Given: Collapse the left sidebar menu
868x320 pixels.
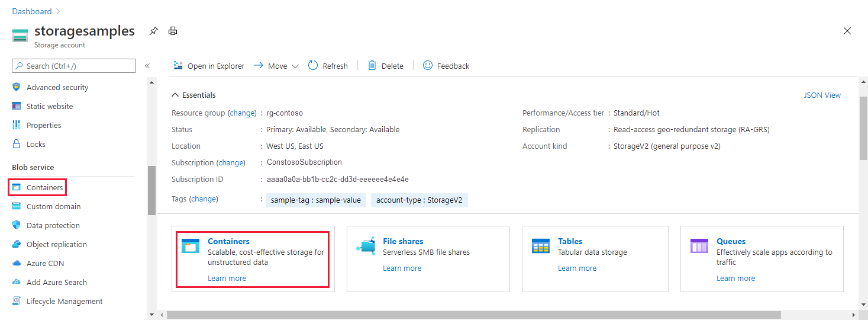Looking at the screenshot, I should click(x=147, y=66).
